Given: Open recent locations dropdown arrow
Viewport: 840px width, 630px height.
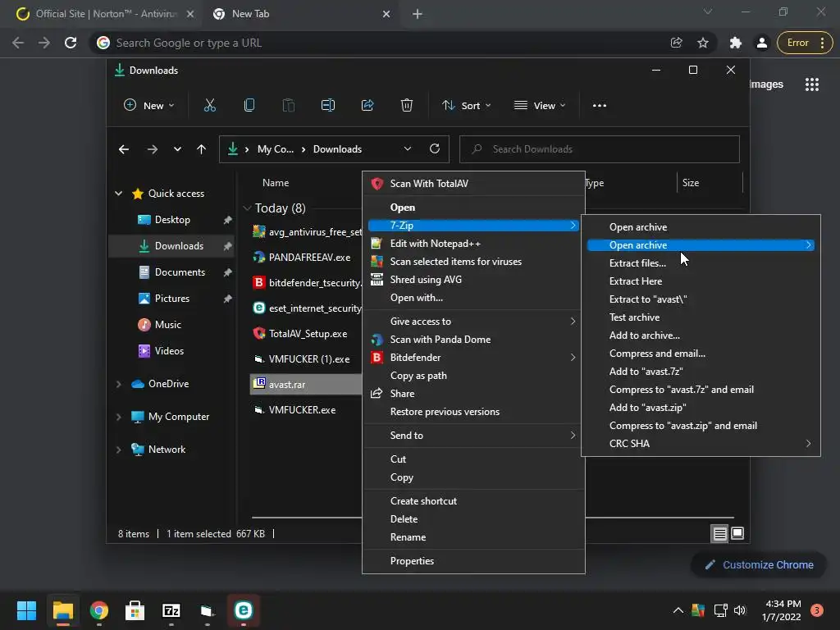Looking at the screenshot, I should click(x=177, y=149).
